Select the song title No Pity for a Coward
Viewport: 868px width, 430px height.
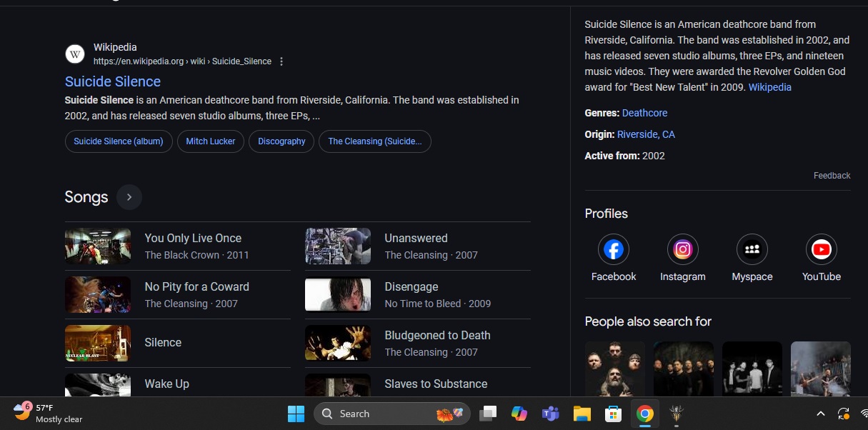click(197, 286)
